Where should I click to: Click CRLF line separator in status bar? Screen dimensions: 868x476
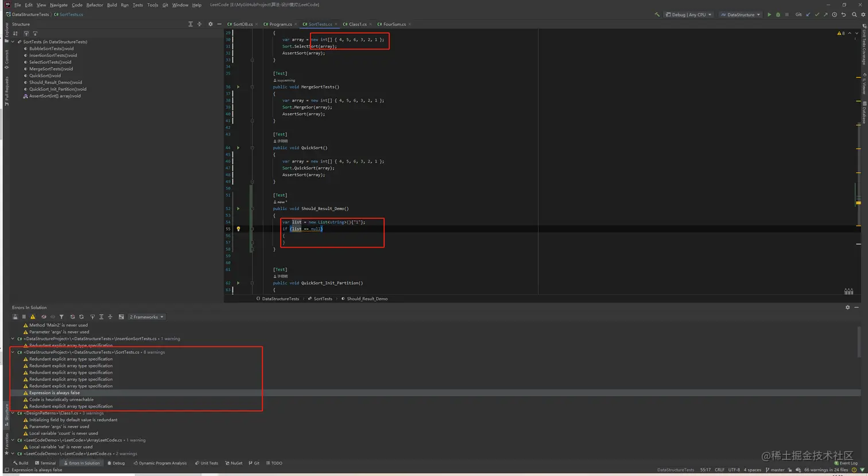tap(719, 470)
